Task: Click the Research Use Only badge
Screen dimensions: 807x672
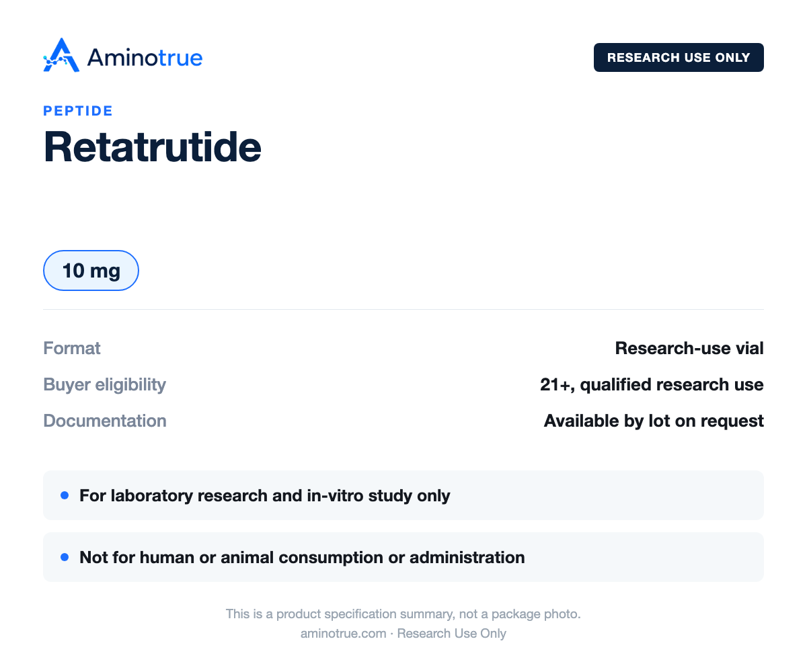Action: point(679,57)
